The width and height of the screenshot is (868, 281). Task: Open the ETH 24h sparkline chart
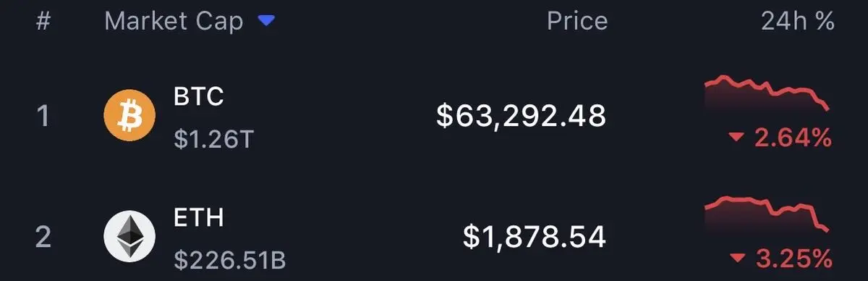point(767,215)
